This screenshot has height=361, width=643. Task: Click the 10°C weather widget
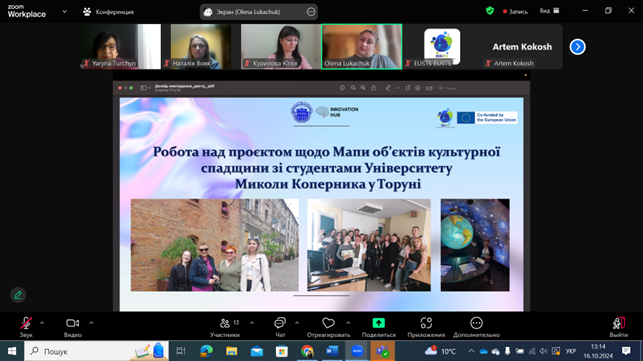coord(440,351)
